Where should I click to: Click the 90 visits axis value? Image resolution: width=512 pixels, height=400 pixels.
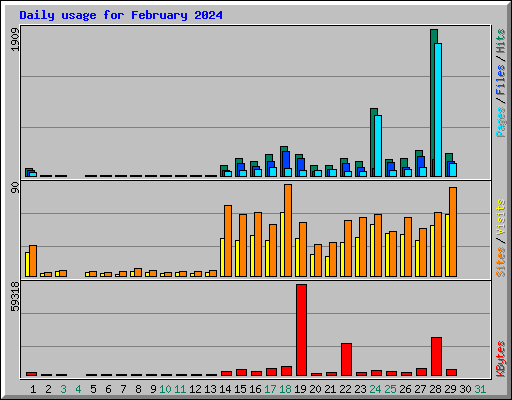pos(15,188)
